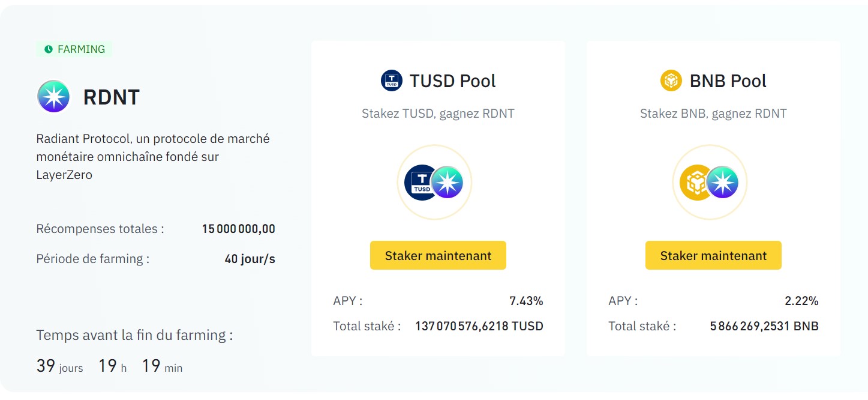This screenshot has height=400, width=868.
Task: Click the clock icon in FARMING badge
Action: pos(49,49)
